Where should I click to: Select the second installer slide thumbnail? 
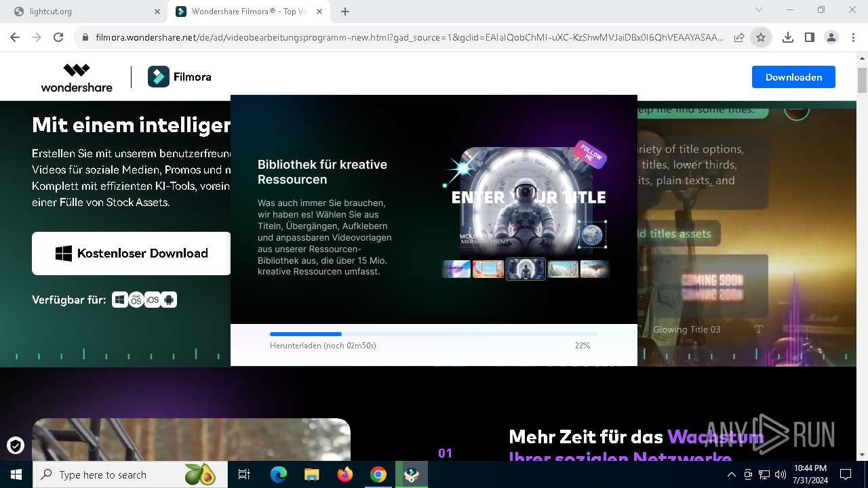(x=488, y=269)
